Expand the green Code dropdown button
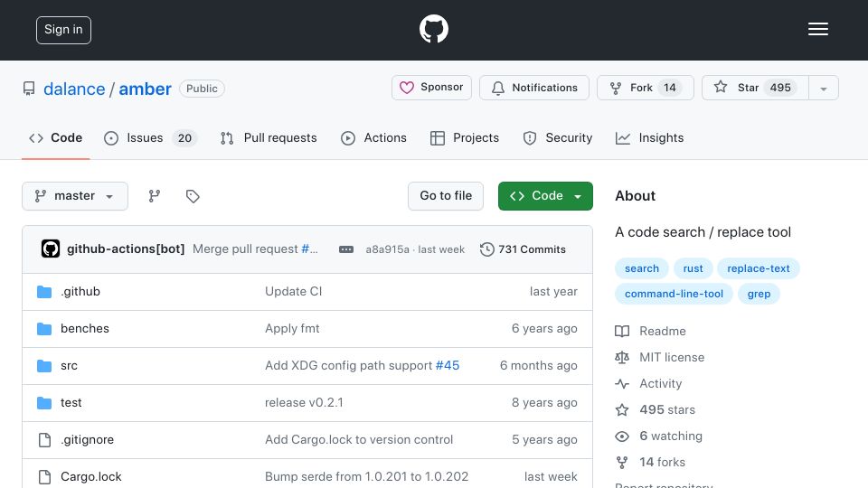This screenshot has height=488, width=868. (x=545, y=196)
